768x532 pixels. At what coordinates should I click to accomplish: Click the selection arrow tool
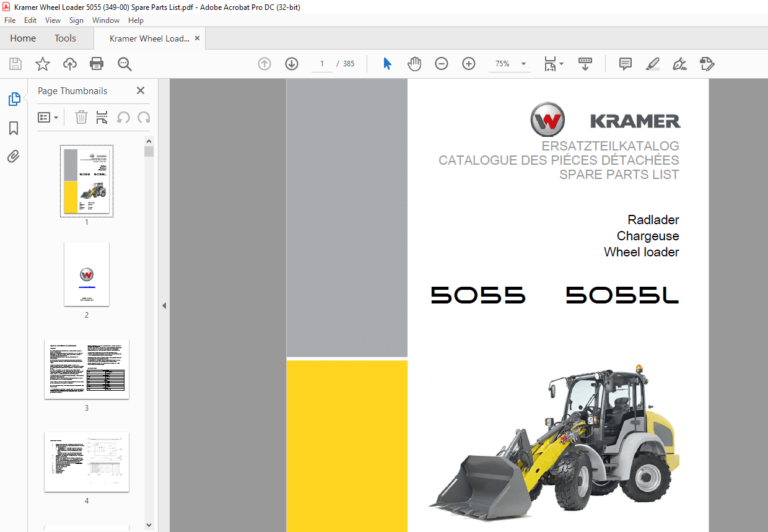tap(386, 63)
